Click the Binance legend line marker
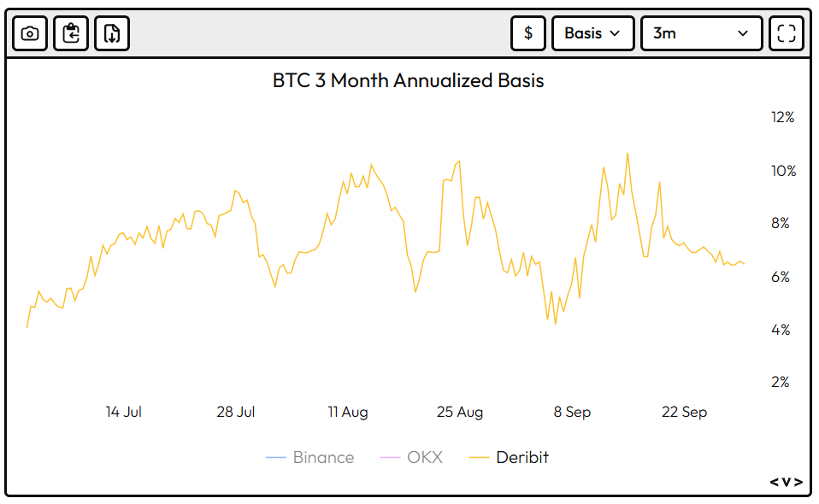 coord(275,458)
